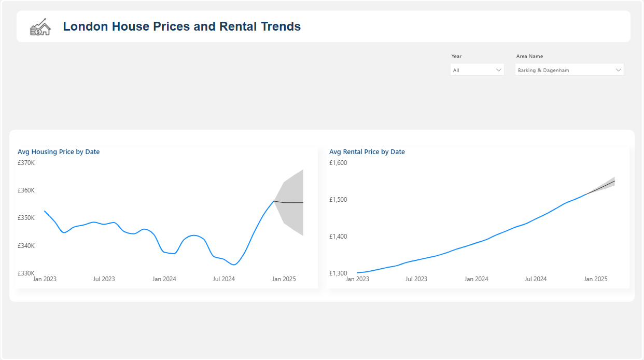Screen dimensions: 644x360
Task: Click the house price growth logo icon
Action: pyautogui.click(x=40, y=27)
